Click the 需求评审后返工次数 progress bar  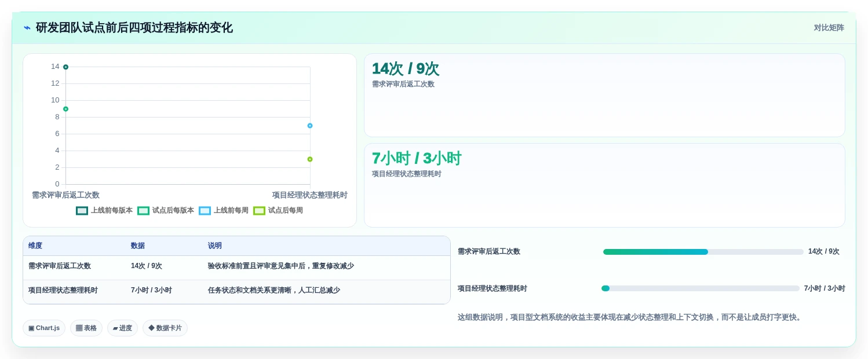[703, 252]
